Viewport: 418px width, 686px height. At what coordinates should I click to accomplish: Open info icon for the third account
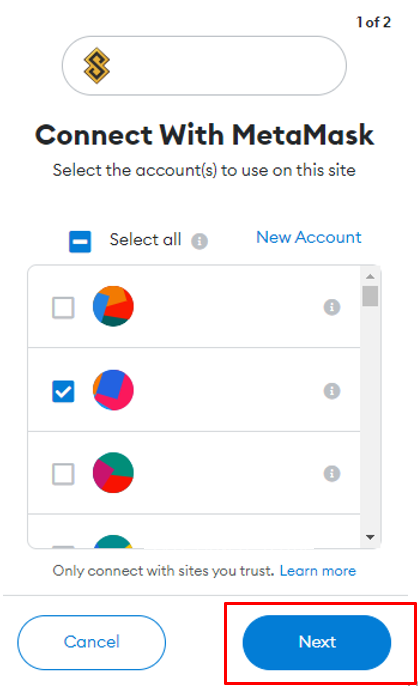[332, 473]
